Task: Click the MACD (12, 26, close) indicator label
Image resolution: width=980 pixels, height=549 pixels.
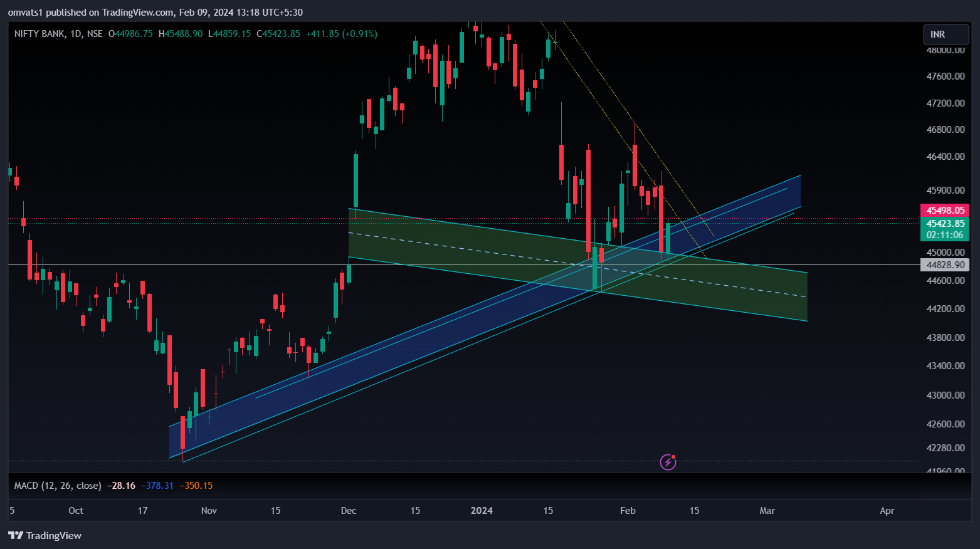Action: [x=58, y=486]
